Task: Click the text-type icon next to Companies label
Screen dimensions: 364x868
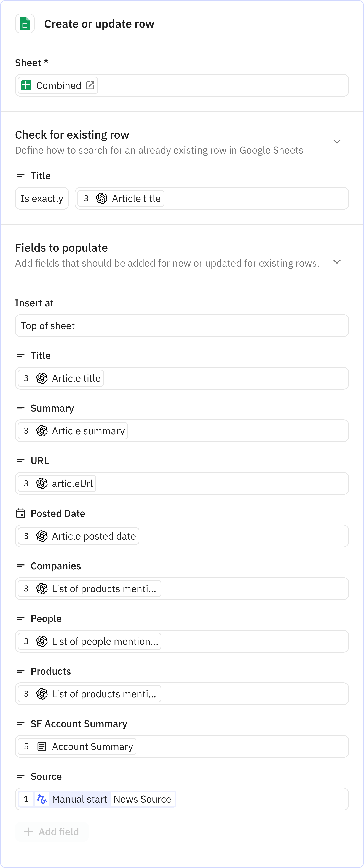Action: (x=21, y=566)
